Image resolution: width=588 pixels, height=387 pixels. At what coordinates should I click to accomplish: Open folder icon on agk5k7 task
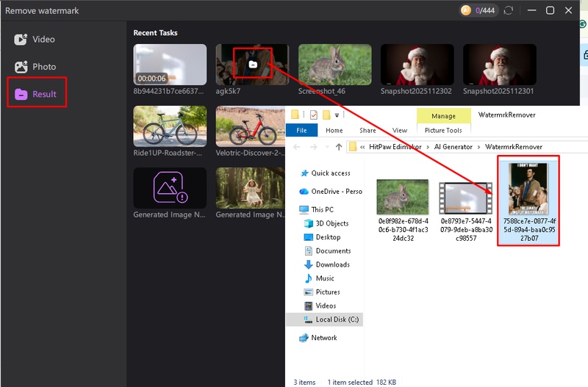point(253,64)
